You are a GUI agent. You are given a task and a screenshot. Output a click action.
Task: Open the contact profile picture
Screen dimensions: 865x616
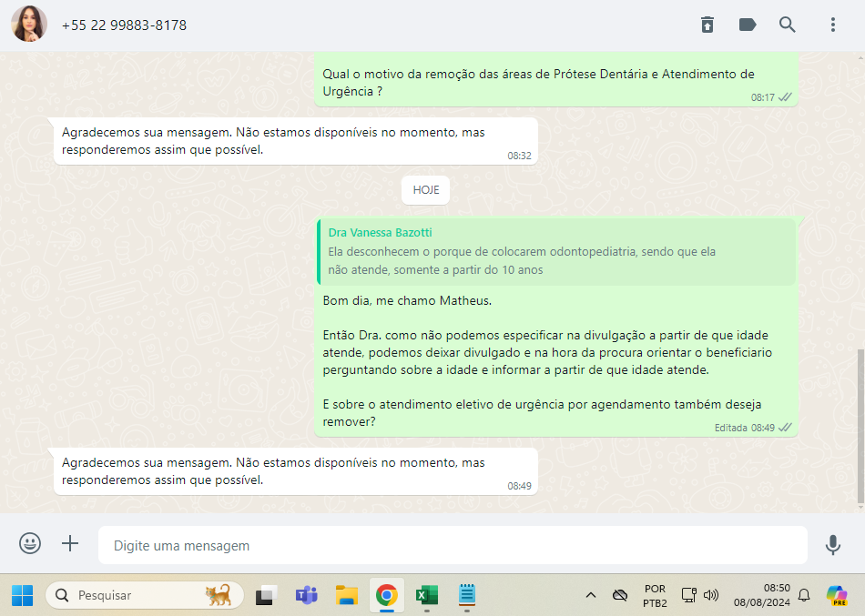coord(29,25)
